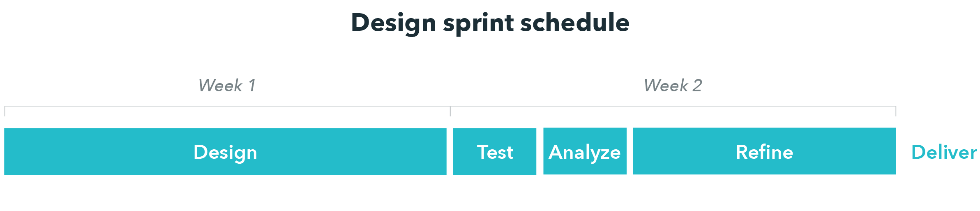
Task: Click the Refine phase block
Action: [764, 151]
